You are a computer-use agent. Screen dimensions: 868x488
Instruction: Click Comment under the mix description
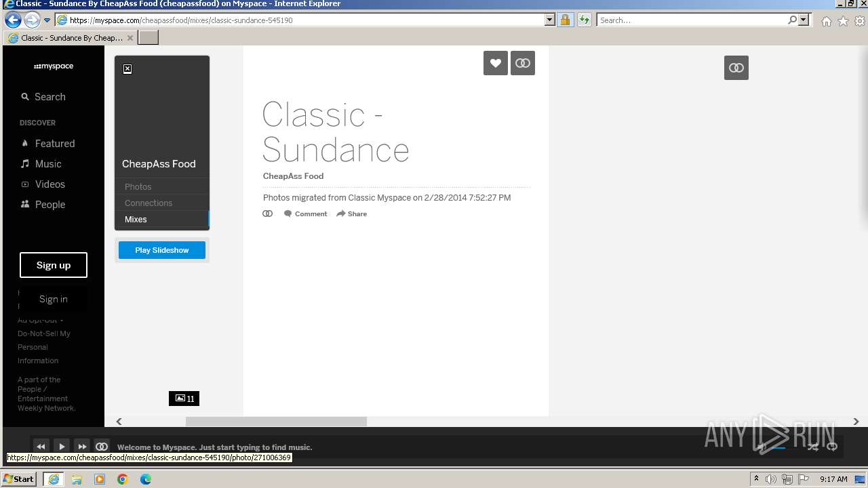306,213
